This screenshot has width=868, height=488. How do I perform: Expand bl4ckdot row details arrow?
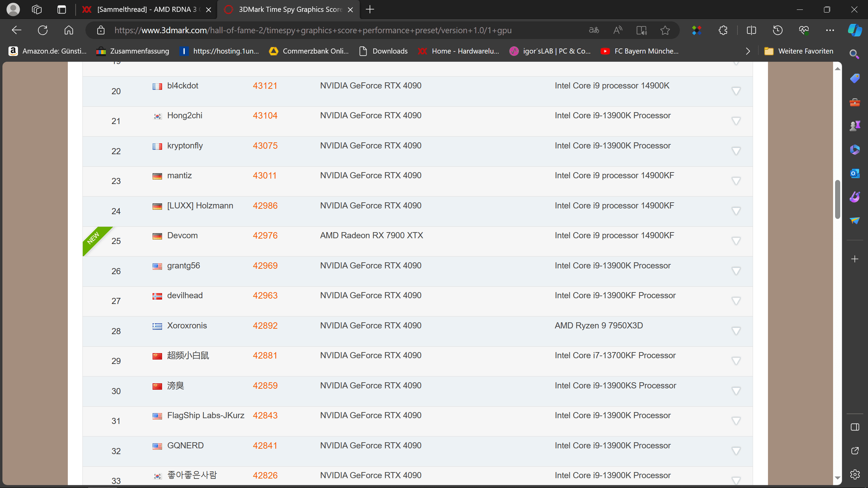(736, 91)
